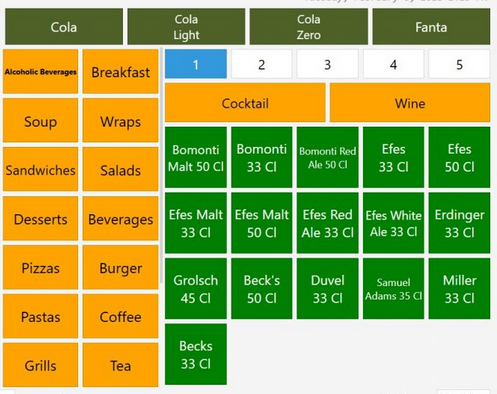Switch to page 2 tab
Image resolution: width=497 pixels, height=394 pixels.
pyautogui.click(x=262, y=64)
